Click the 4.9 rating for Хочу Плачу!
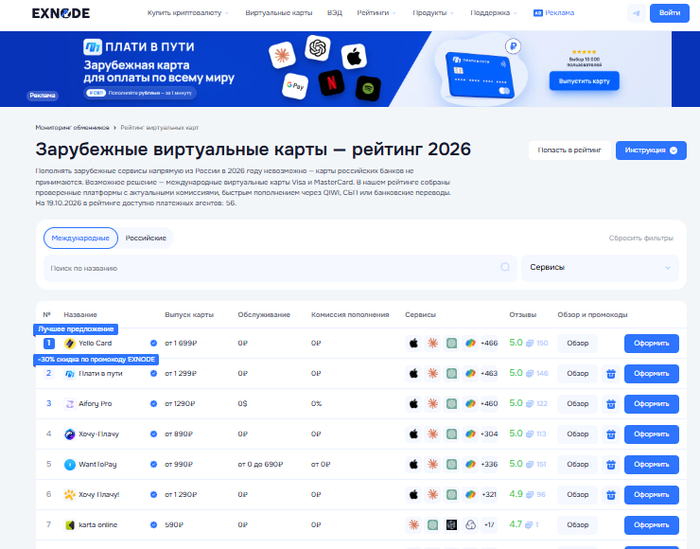The height and width of the screenshot is (549, 700). [x=516, y=495]
